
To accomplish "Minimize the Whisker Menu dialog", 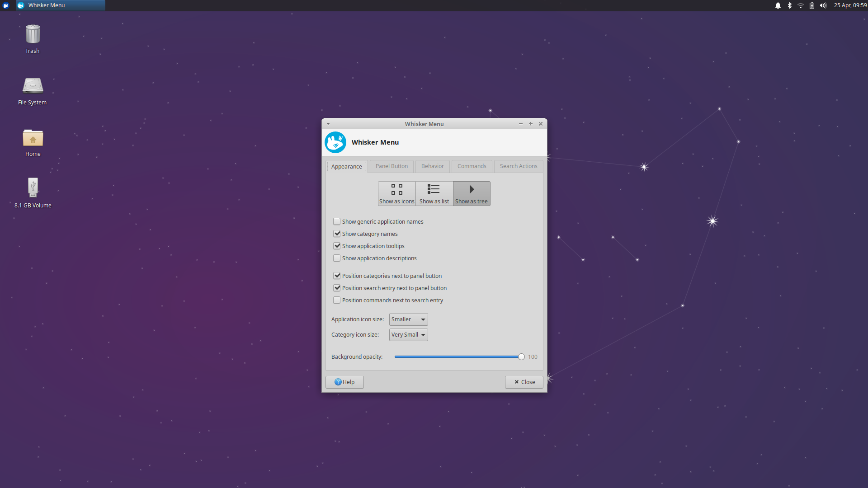I will click(521, 124).
